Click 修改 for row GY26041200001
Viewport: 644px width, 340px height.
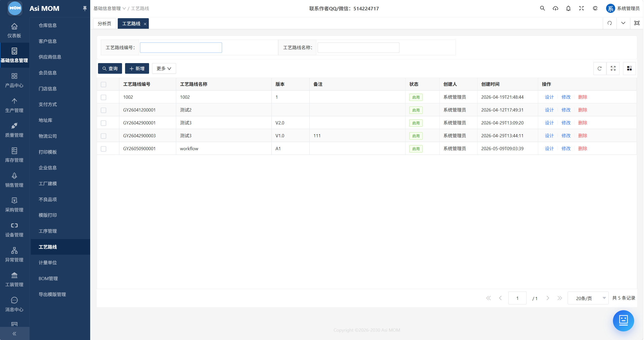[x=566, y=110]
